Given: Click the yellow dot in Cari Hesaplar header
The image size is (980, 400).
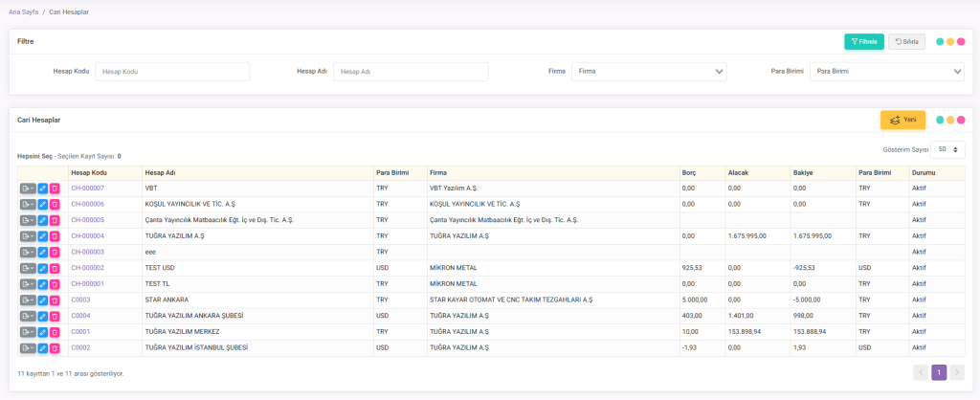Looking at the screenshot, I should pyautogui.click(x=950, y=121).
